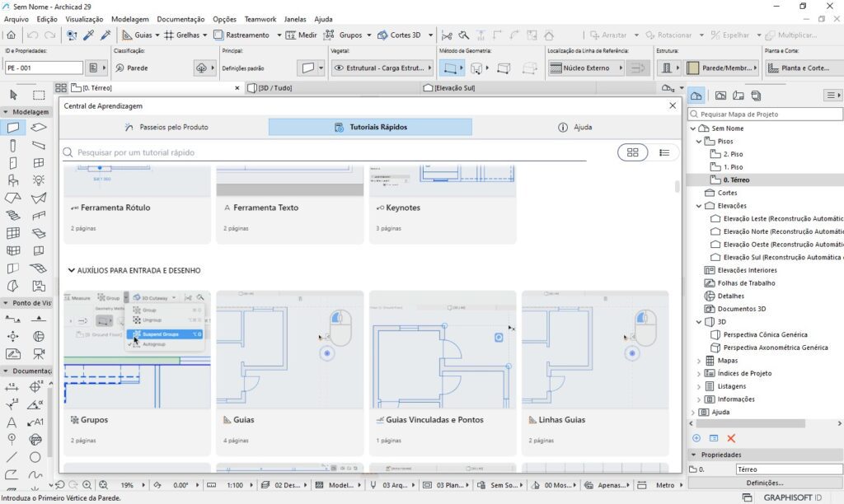Click the syringe parameter injection icon
Screen dimensions: 844x504
coord(105,35)
